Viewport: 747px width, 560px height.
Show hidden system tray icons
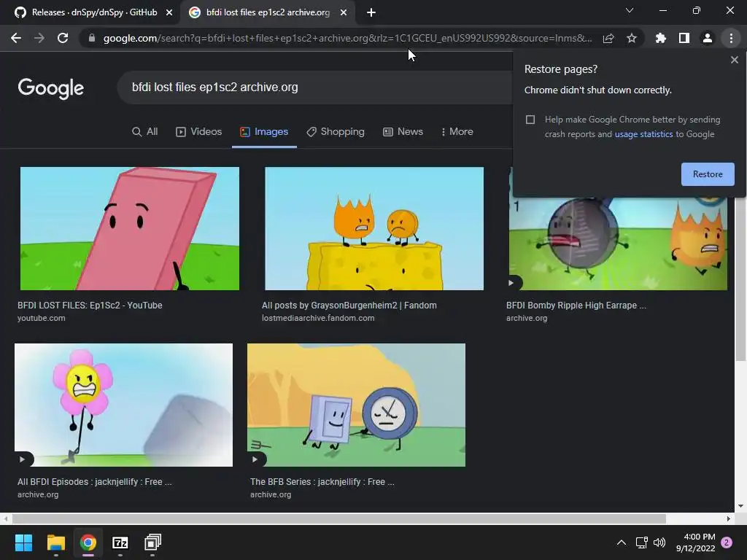[x=622, y=542]
